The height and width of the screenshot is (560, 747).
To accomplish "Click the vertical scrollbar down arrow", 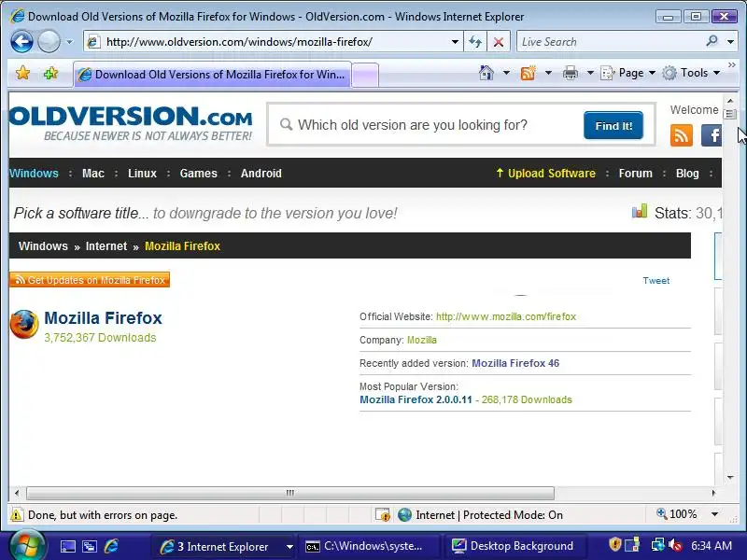I will 730,478.
